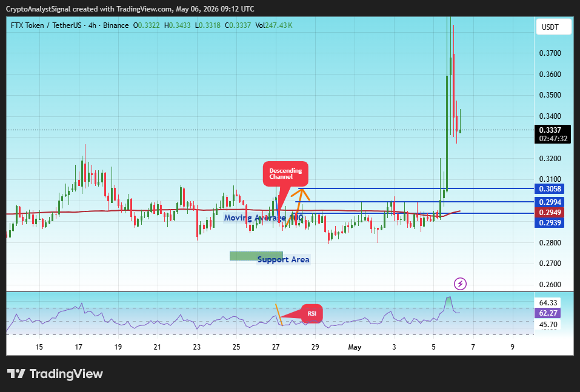The image size is (580, 392).
Task: Click the red Descending Channel callout
Action: [285, 173]
